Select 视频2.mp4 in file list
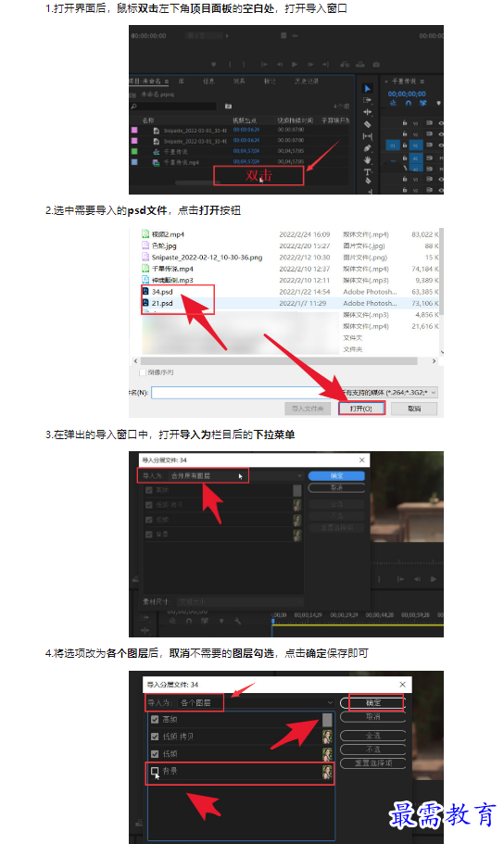 tap(168, 234)
